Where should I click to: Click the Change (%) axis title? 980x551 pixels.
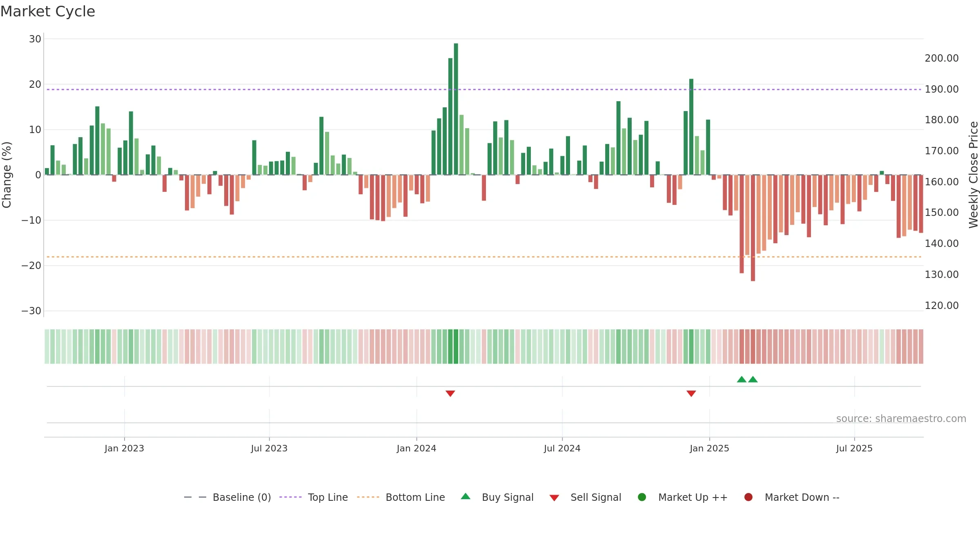click(x=7, y=175)
